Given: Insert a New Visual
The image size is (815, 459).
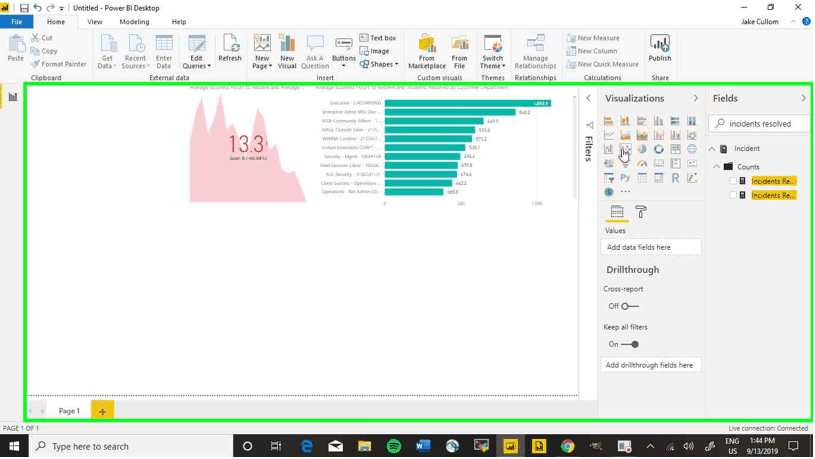Looking at the screenshot, I should click(286, 52).
